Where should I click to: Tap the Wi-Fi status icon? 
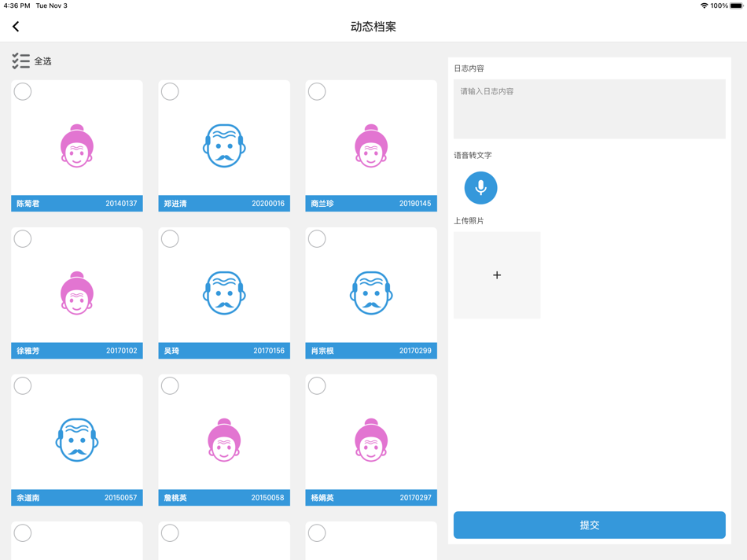click(x=704, y=6)
